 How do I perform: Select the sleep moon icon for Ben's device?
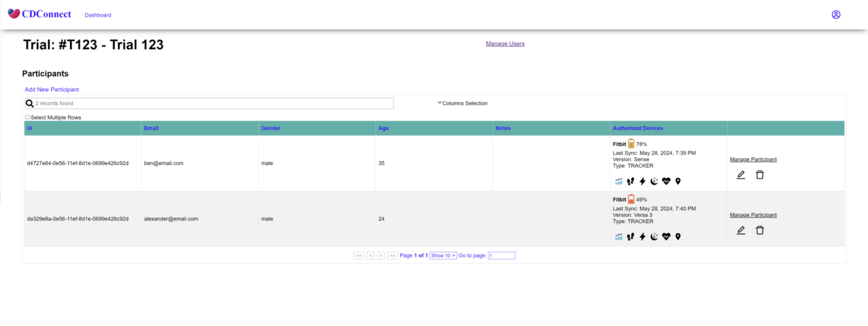654,181
